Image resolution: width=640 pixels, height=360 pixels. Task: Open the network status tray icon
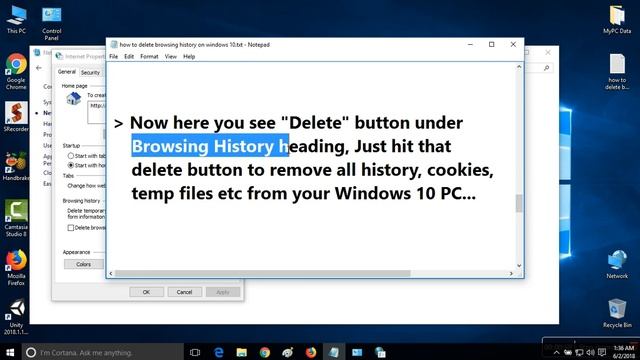pyautogui.click(x=579, y=352)
